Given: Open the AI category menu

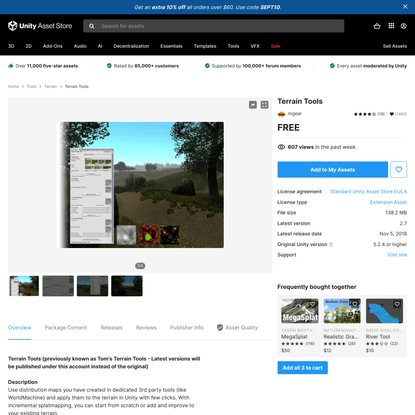Looking at the screenshot, I should click(100, 46).
